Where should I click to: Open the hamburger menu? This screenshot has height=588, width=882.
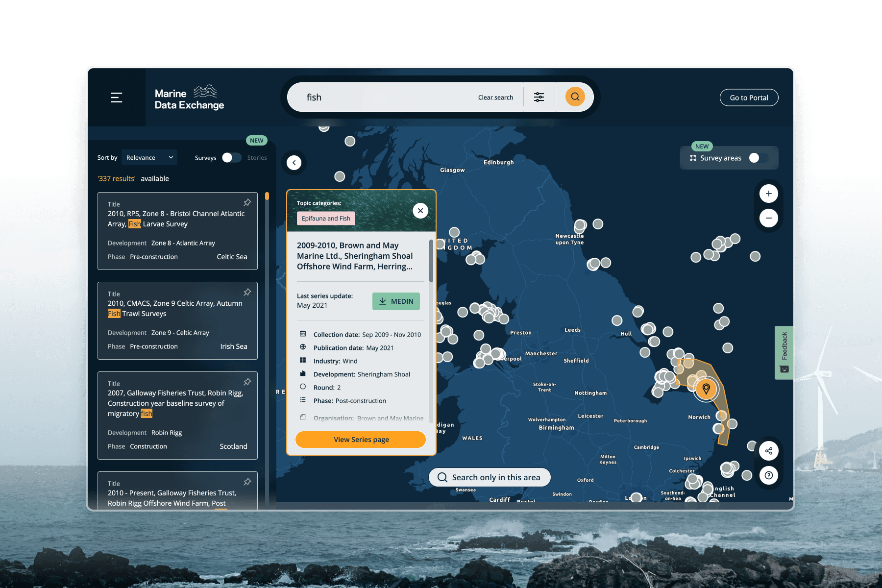click(116, 98)
